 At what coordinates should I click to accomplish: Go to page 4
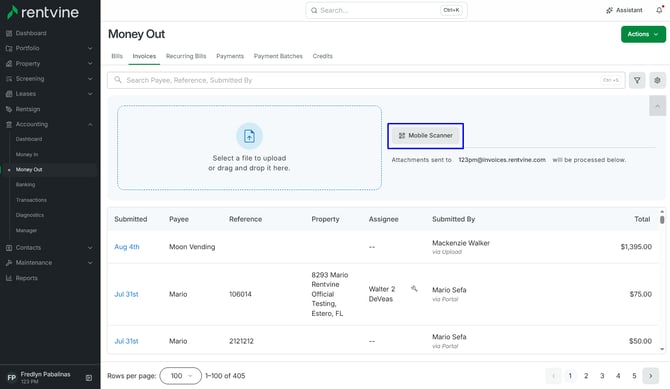[x=618, y=376]
